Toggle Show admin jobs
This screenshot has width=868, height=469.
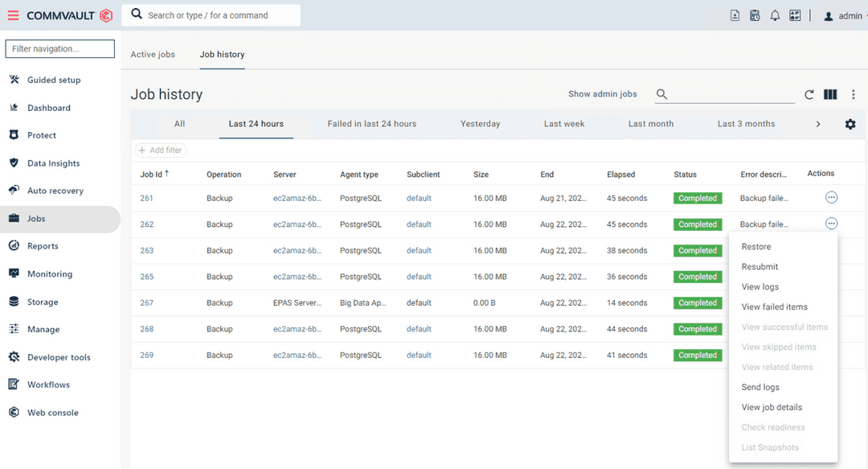click(x=603, y=93)
